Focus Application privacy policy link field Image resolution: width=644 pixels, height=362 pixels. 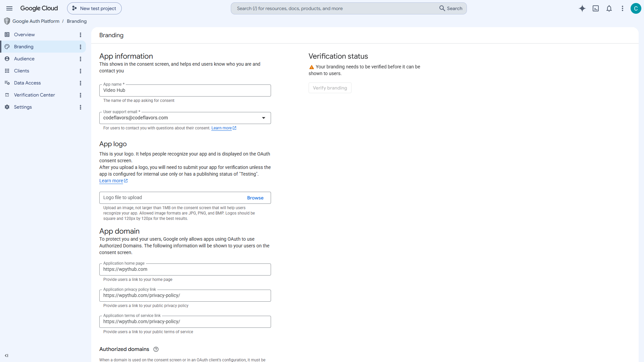tap(185, 296)
